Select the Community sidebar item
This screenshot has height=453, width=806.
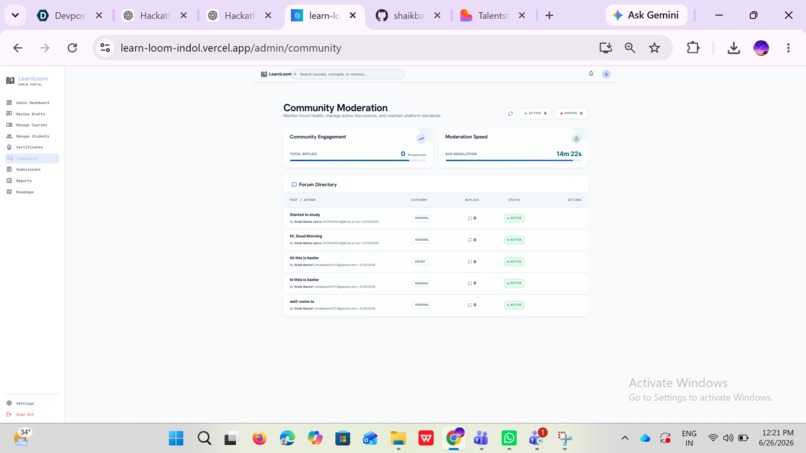click(x=30, y=158)
